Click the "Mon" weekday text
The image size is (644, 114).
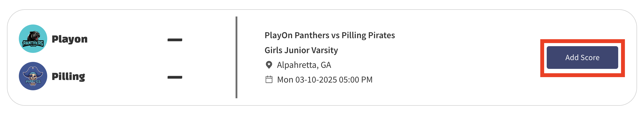coord(285,80)
